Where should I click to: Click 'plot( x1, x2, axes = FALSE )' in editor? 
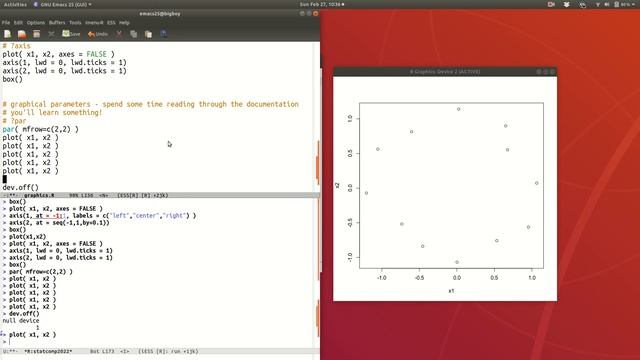click(58, 54)
